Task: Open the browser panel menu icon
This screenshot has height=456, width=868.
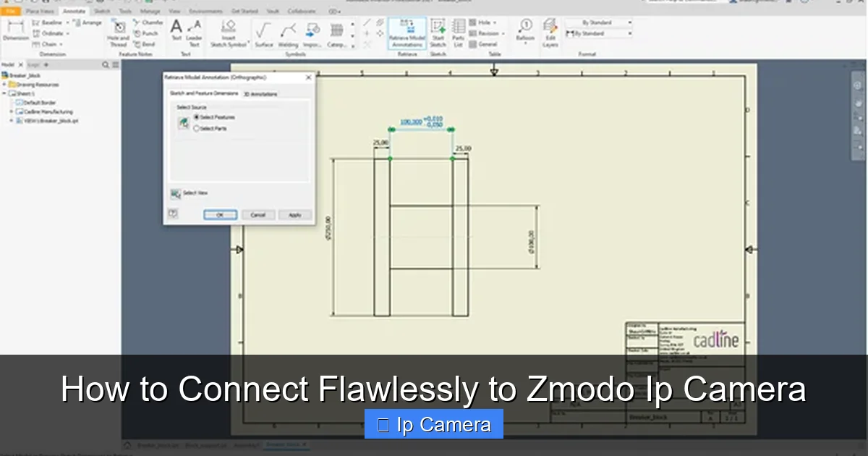Action: point(116,64)
